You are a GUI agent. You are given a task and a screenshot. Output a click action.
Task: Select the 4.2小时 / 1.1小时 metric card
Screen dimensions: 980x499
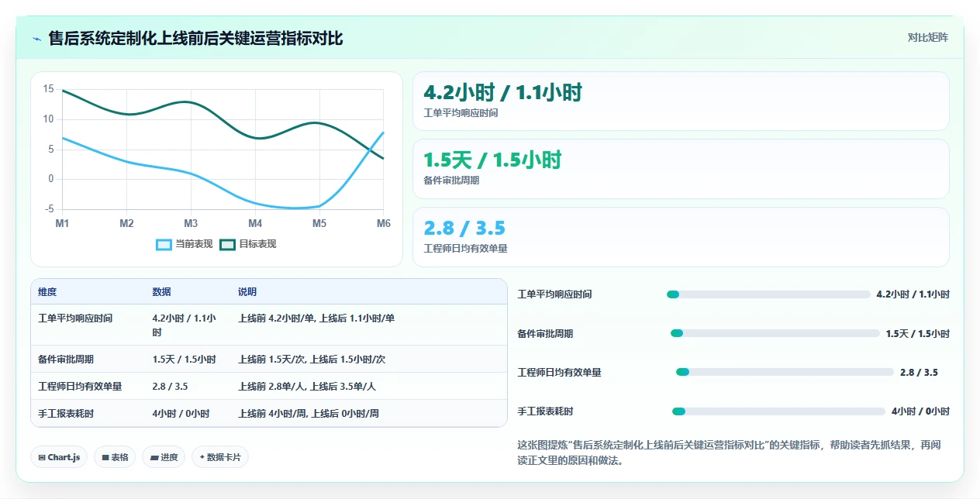(681, 102)
